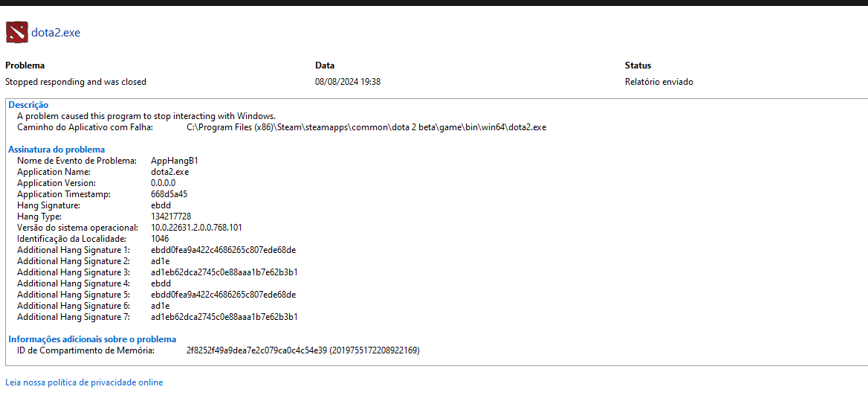Select the memory bucket ID value 2f8252f49a9dea7e...
This screenshot has height=404, width=868.
303,350
